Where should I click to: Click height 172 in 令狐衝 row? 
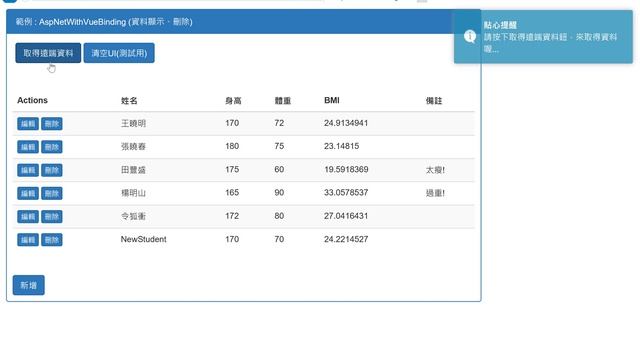click(x=232, y=216)
